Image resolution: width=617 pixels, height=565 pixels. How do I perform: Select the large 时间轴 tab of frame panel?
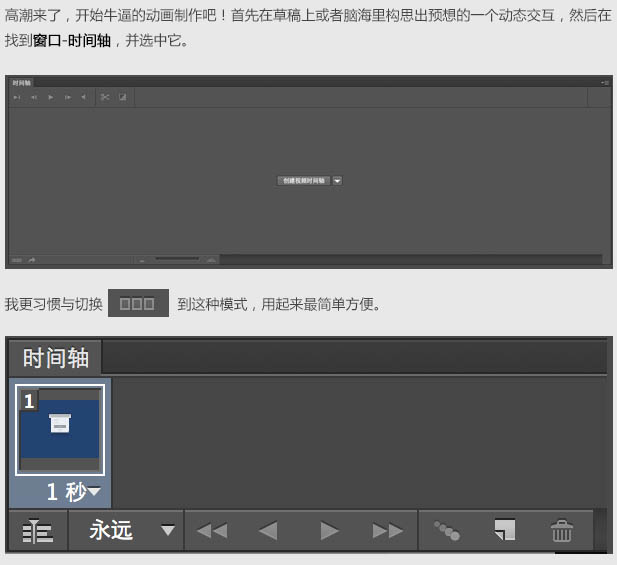point(55,358)
